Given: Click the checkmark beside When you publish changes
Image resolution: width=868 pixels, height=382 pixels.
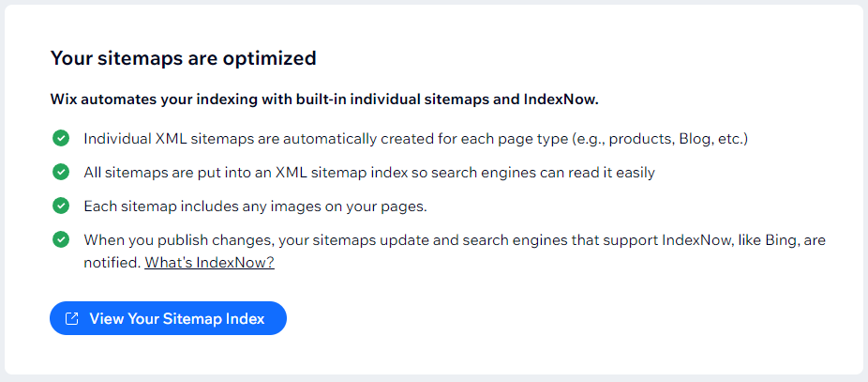Looking at the screenshot, I should pos(61,239).
